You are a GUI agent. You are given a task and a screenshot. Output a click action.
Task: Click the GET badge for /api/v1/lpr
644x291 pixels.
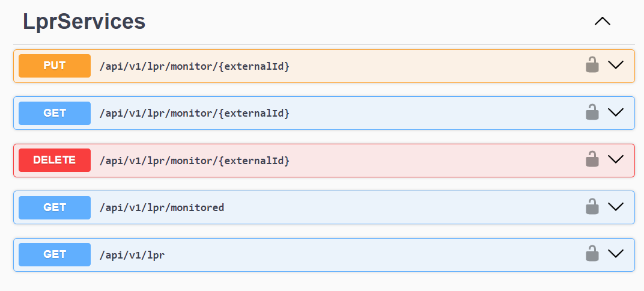point(55,254)
